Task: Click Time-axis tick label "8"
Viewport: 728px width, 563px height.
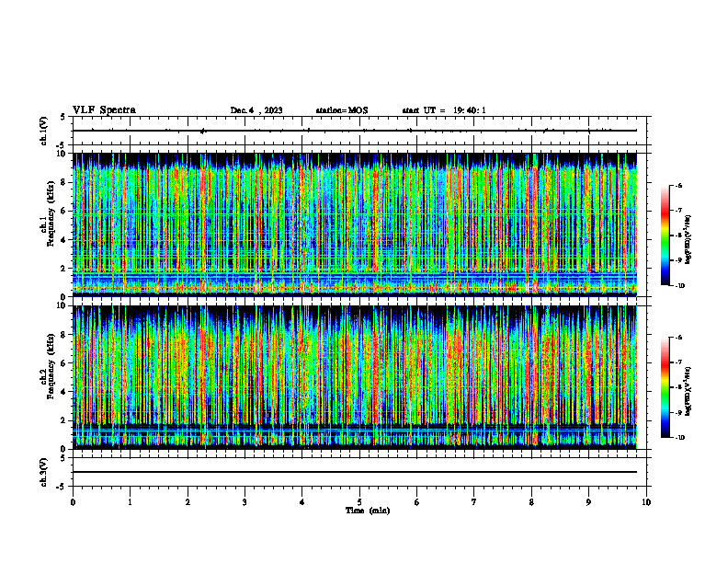Action: (531, 502)
